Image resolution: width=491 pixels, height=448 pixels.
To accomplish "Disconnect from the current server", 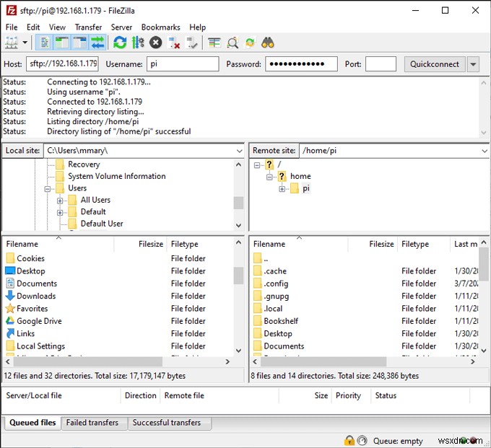I will (174, 43).
